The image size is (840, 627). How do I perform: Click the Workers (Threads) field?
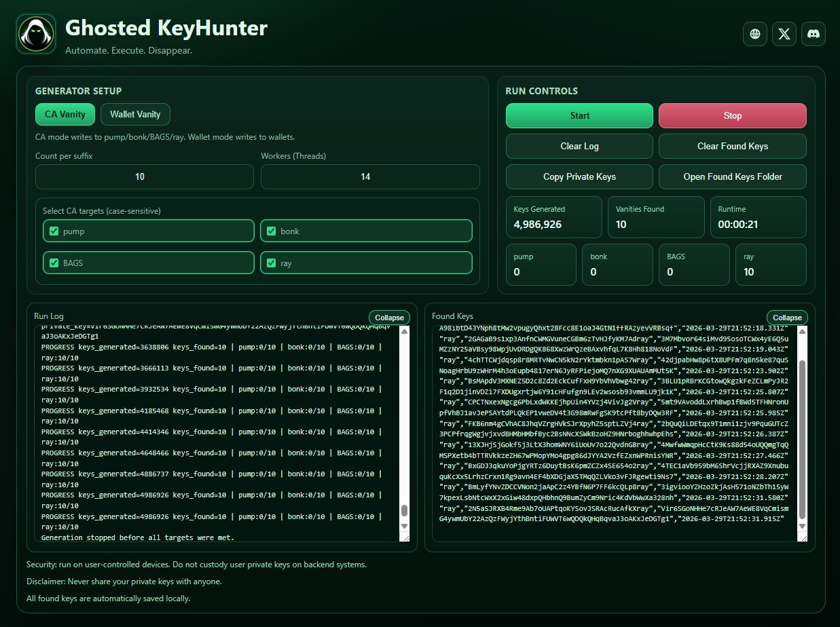pos(369,176)
